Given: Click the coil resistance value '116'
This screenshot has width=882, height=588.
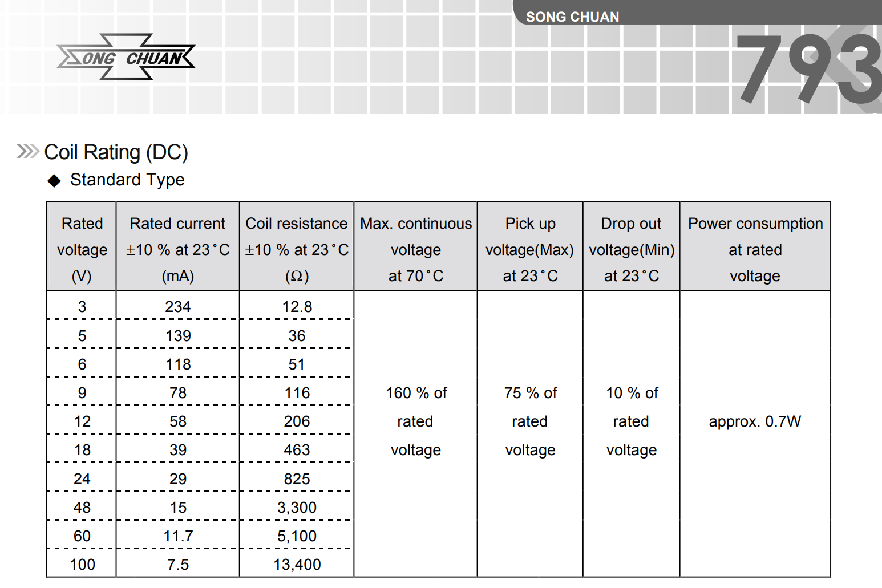Looking at the screenshot, I should click(297, 393).
